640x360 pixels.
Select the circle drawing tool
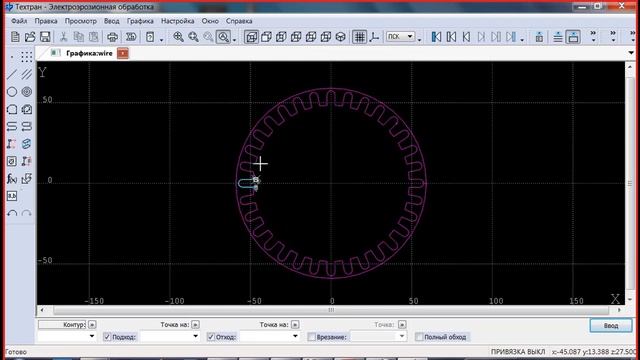pyautogui.click(x=12, y=92)
